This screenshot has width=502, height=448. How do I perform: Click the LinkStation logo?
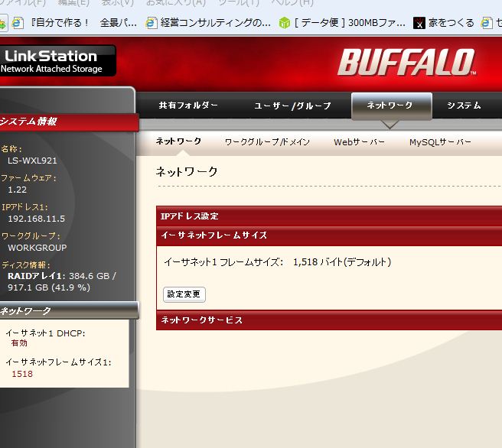coord(57,60)
